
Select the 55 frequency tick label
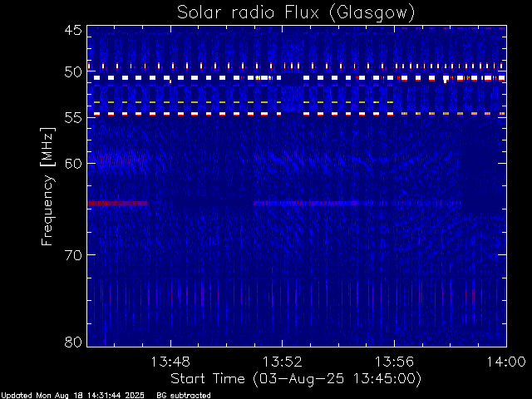(x=73, y=117)
